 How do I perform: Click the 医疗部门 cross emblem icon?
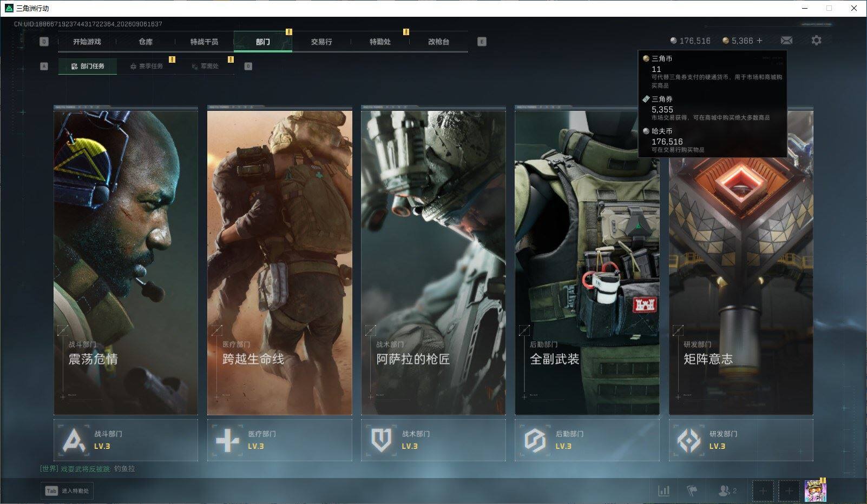[x=227, y=441]
